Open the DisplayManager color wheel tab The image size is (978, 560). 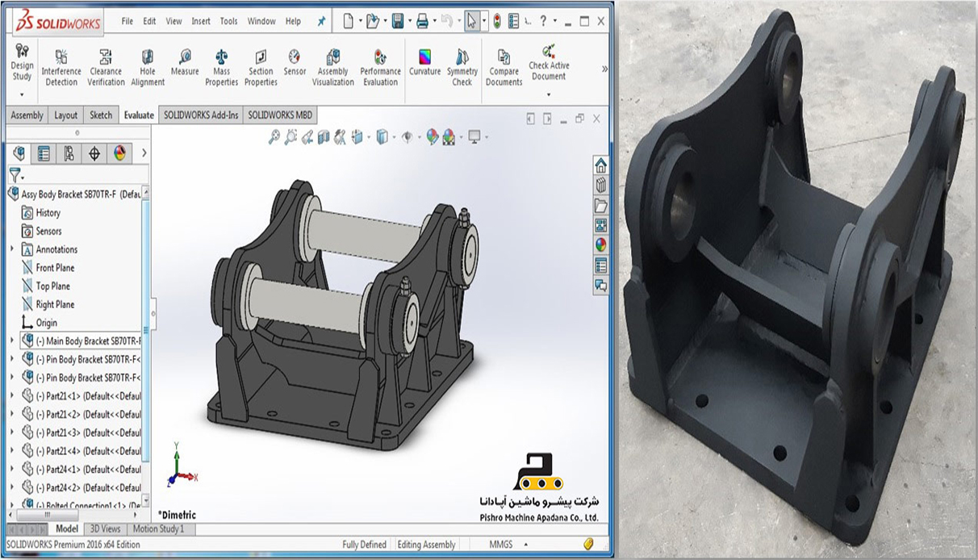[119, 153]
